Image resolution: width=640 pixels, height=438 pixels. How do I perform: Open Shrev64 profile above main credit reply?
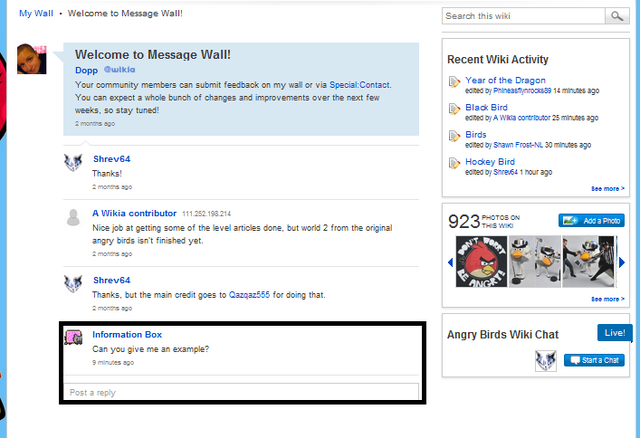point(111,280)
